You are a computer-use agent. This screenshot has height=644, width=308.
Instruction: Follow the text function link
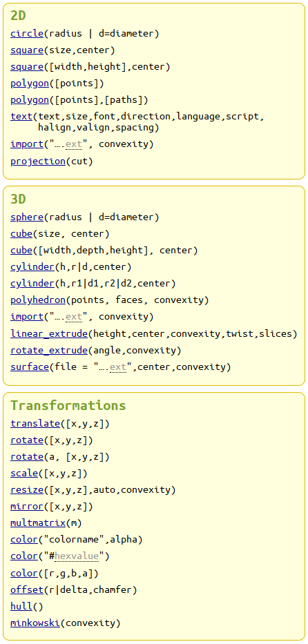(x=21, y=116)
